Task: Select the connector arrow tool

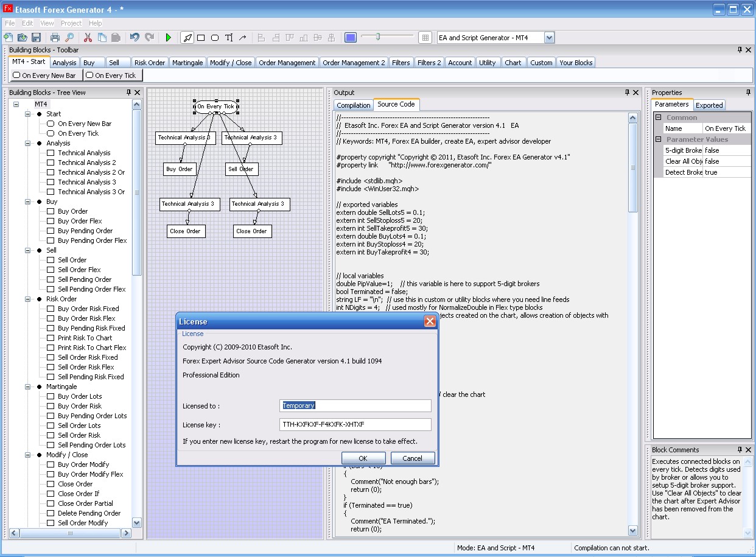Action: point(243,38)
